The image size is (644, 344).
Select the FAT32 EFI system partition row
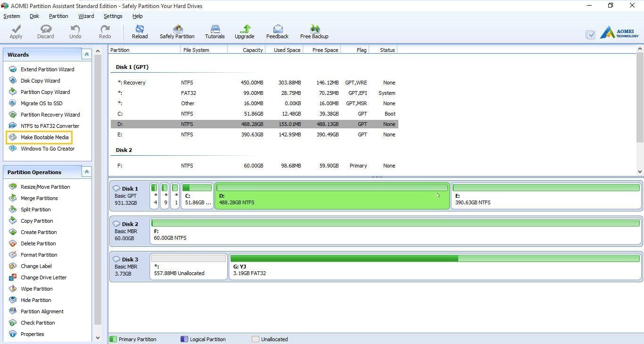click(255, 93)
